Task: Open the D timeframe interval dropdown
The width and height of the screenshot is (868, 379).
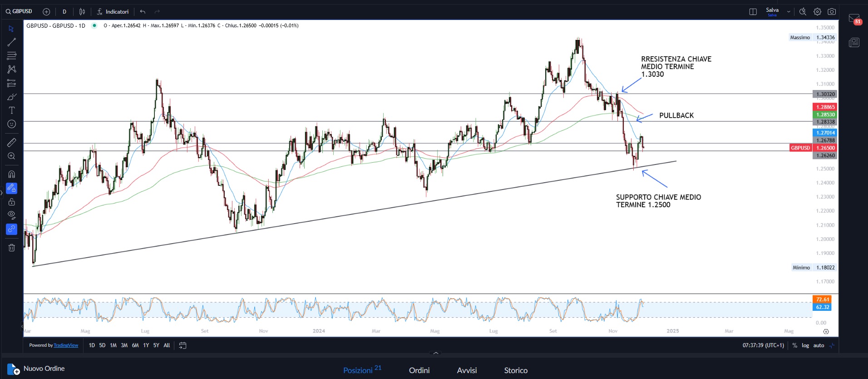Action: coord(64,12)
